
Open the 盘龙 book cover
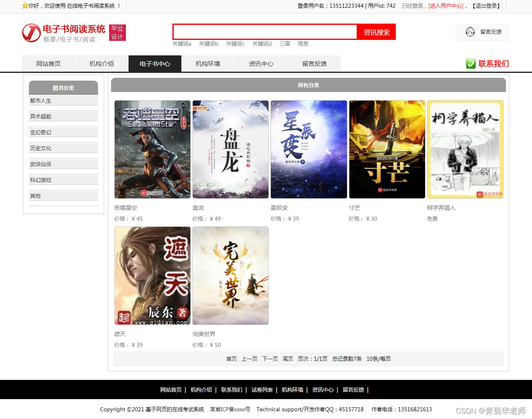point(231,149)
